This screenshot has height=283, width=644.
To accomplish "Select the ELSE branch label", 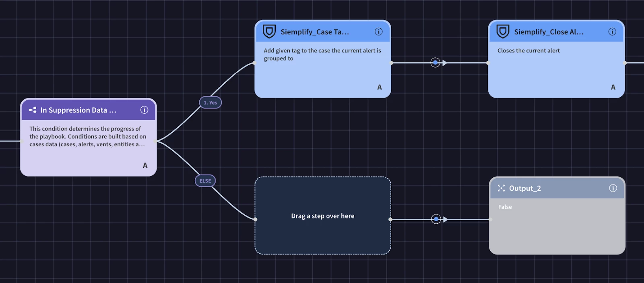I will tap(205, 181).
